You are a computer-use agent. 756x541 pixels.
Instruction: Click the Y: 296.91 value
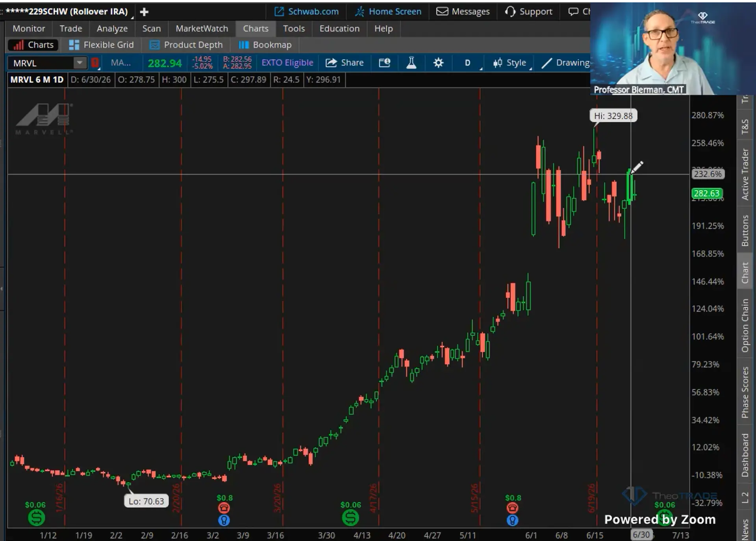click(x=324, y=80)
